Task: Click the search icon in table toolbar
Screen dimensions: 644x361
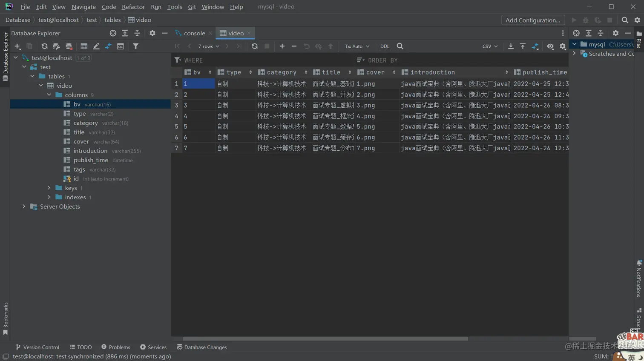Action: point(400,46)
